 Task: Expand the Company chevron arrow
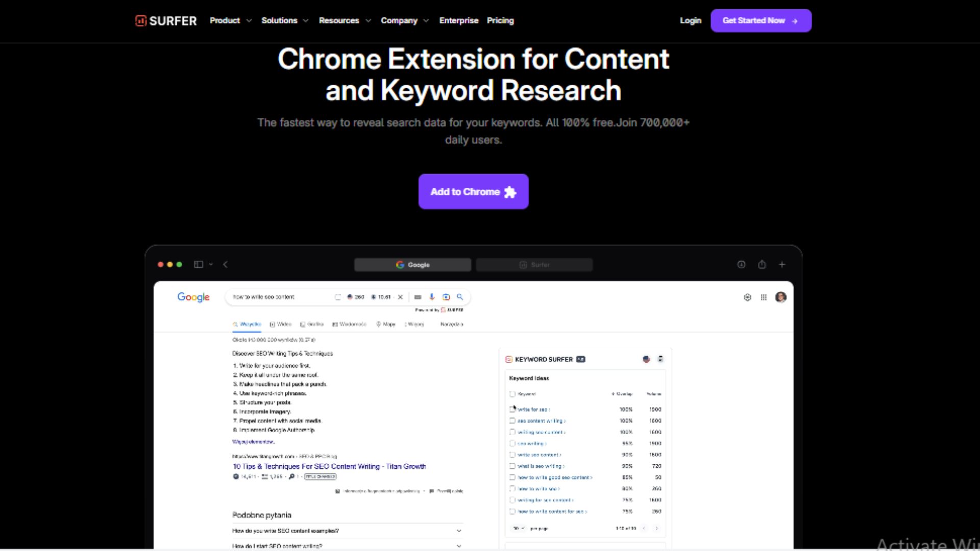pos(426,21)
